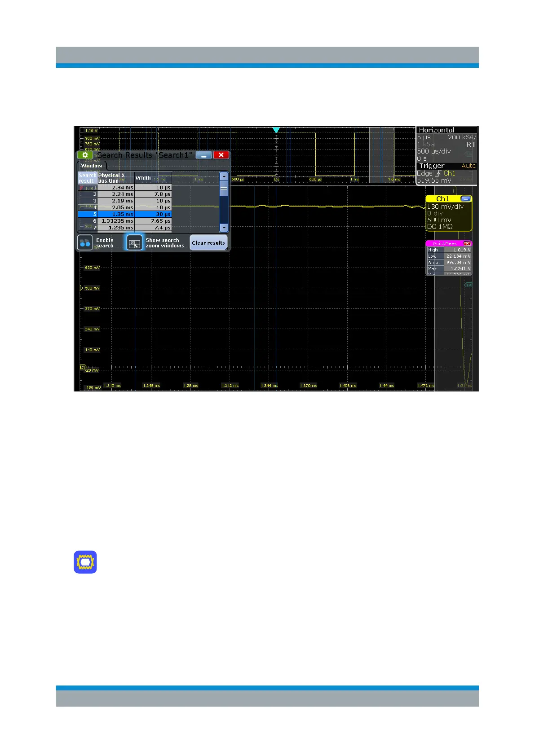Click the 200 kSa/ sample rate value

click(x=462, y=137)
